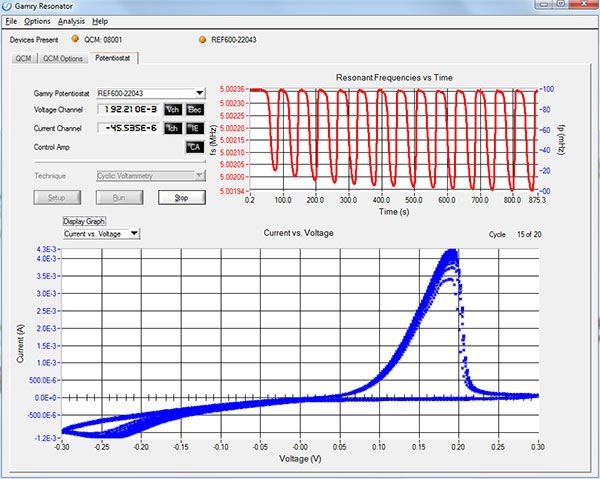
Task: Click the oxidation peak in Current vs. Voltage plot
Action: point(452,254)
